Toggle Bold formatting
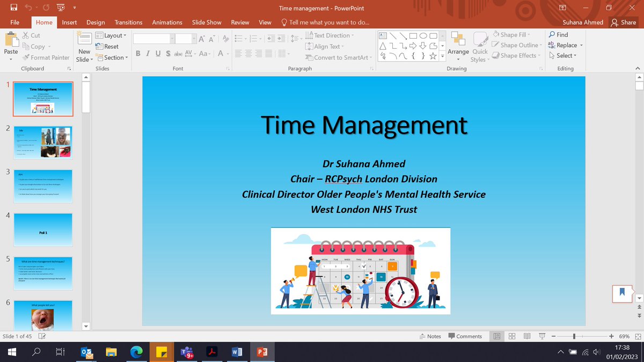Image resolution: width=644 pixels, height=362 pixels. pos(138,54)
